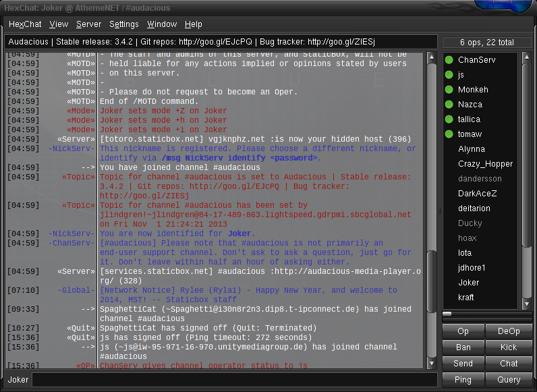Click the green op icon beside js

pyautogui.click(x=449, y=75)
